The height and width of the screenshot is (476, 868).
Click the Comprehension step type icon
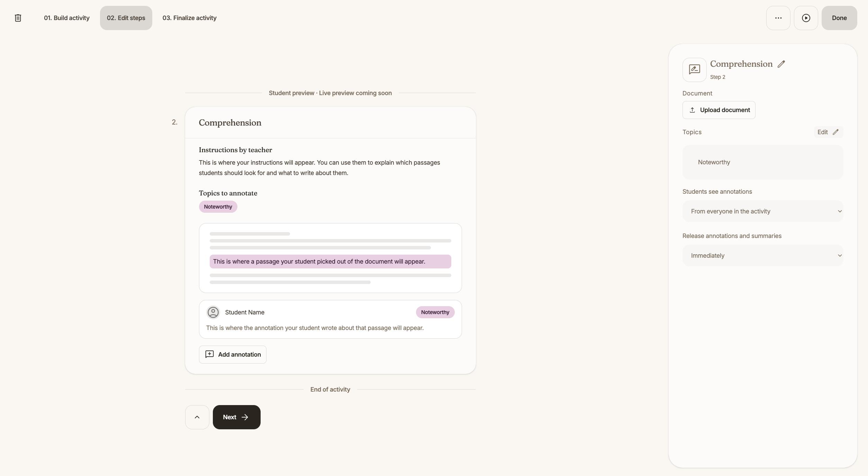click(x=694, y=70)
